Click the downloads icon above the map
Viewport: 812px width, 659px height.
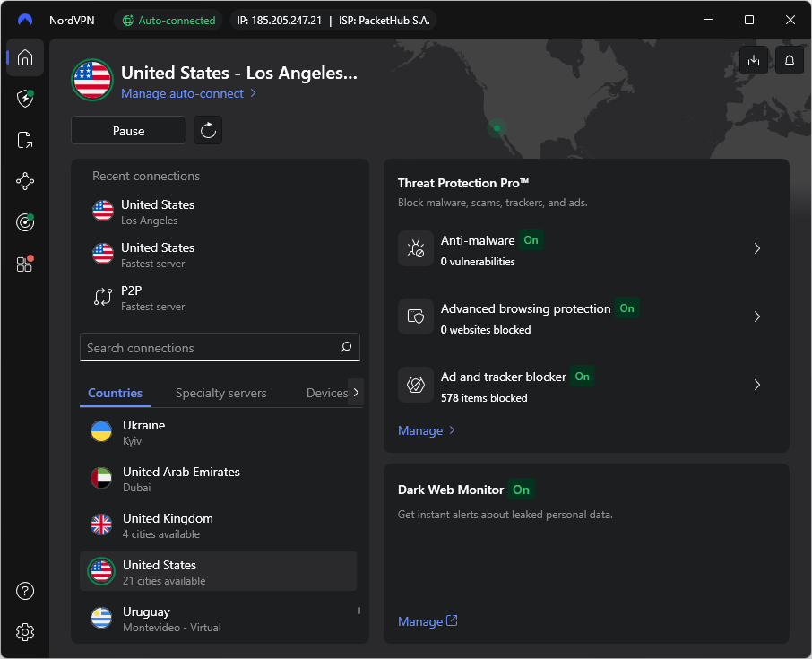pyautogui.click(x=754, y=60)
